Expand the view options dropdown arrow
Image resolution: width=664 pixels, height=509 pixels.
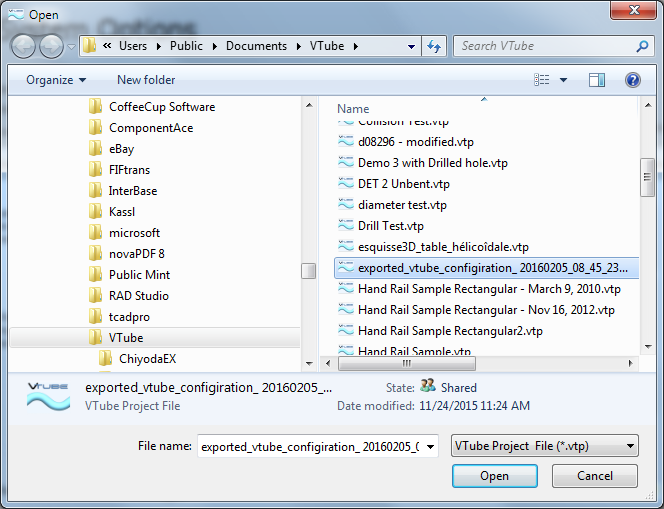pyautogui.click(x=563, y=80)
